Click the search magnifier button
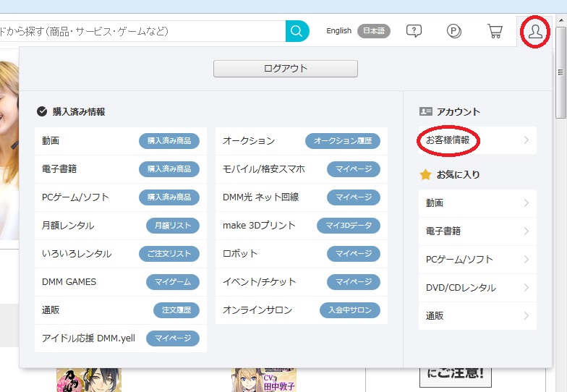This screenshot has height=392, width=567. (x=297, y=31)
